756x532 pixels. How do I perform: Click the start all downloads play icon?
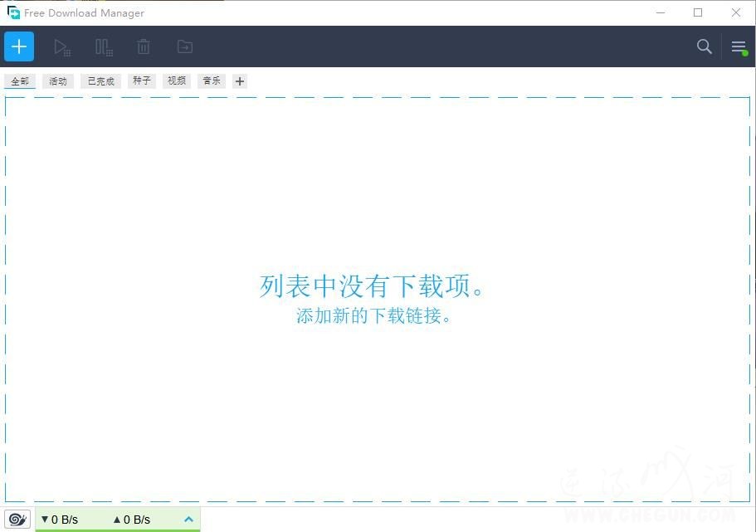coord(62,47)
